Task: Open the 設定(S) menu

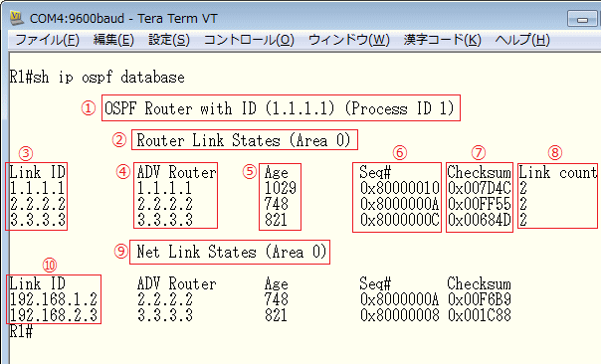Action: pos(169,40)
